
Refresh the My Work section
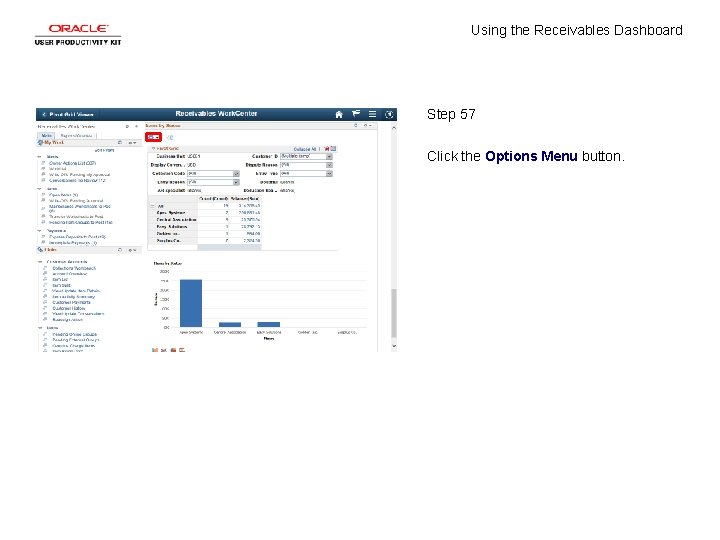click(x=120, y=143)
